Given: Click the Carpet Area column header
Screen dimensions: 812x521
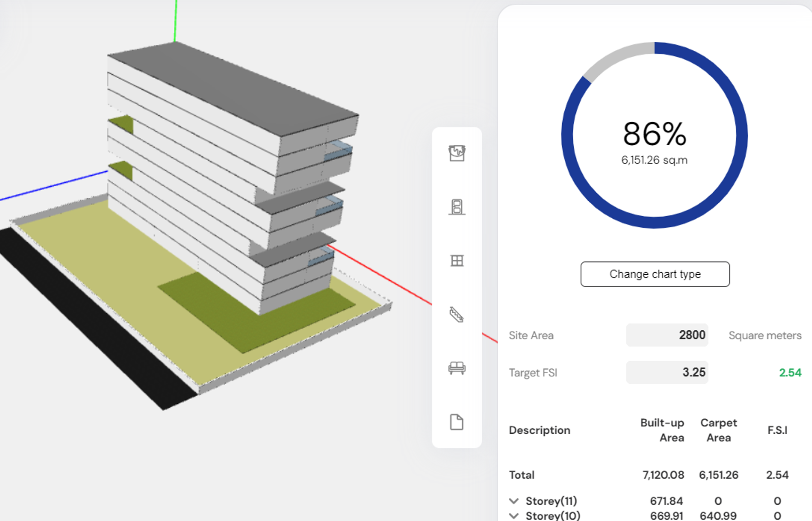Looking at the screenshot, I should point(719,430).
